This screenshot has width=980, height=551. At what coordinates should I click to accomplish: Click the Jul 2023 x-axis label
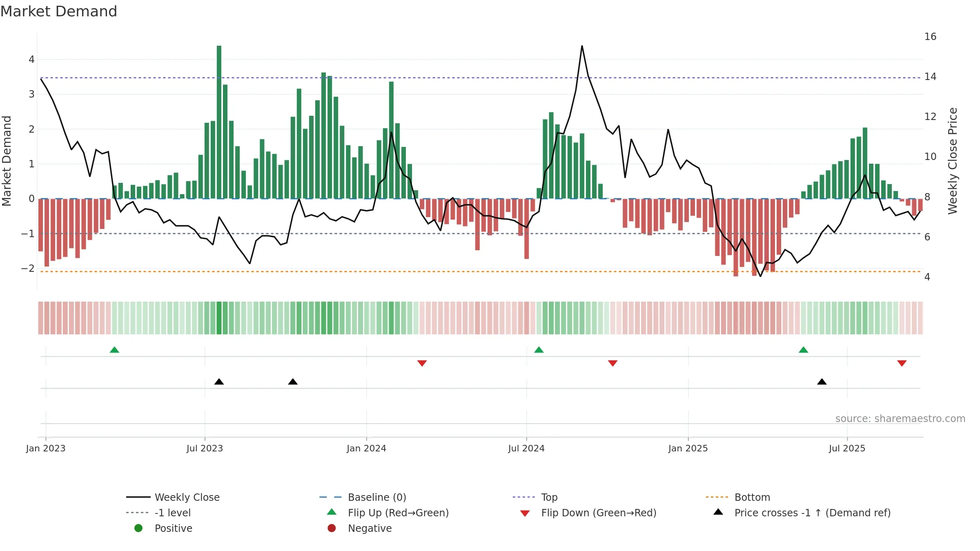pyautogui.click(x=205, y=448)
